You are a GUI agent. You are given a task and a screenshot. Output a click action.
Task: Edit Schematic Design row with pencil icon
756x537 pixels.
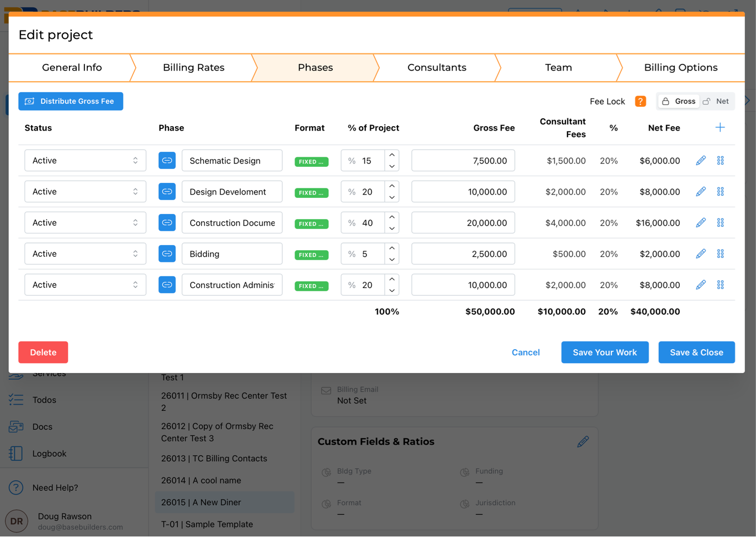[701, 161]
